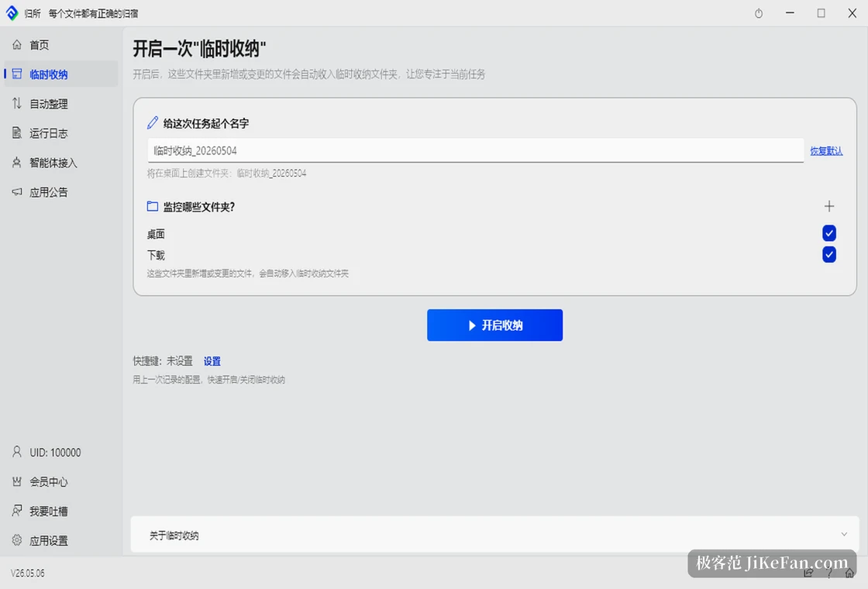Open 应用公告 announcements
Viewport: 868px width, 589px height.
61,192
